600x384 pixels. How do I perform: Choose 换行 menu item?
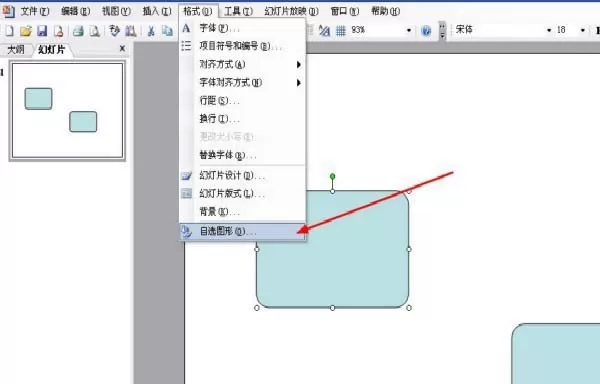pyautogui.click(x=242, y=119)
